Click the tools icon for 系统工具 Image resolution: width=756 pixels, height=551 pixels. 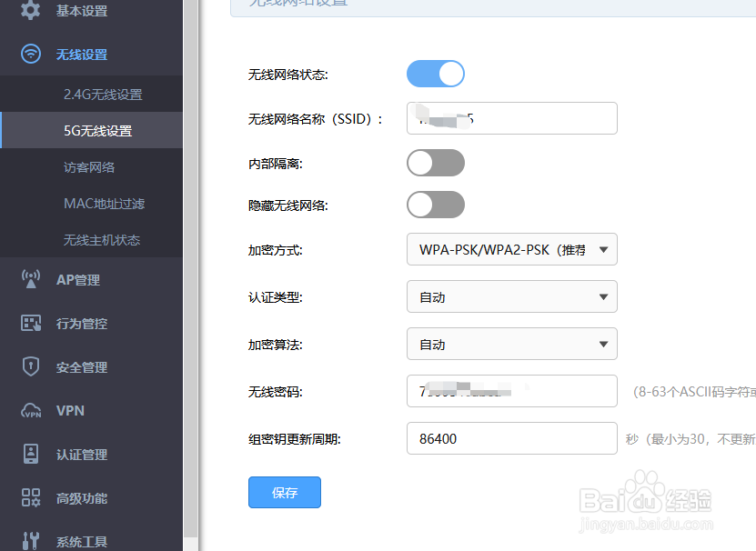click(30, 541)
